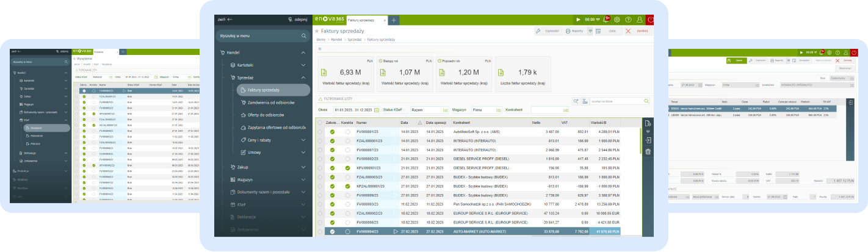Open the settings gear in top bar

tap(617, 20)
